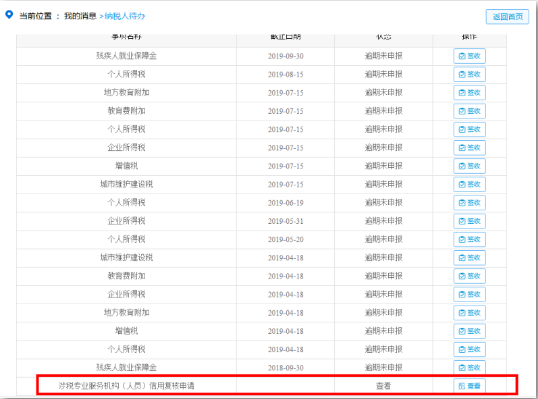
Task: Click 查看 button for 信用复核申请 row
Action: 469,386
